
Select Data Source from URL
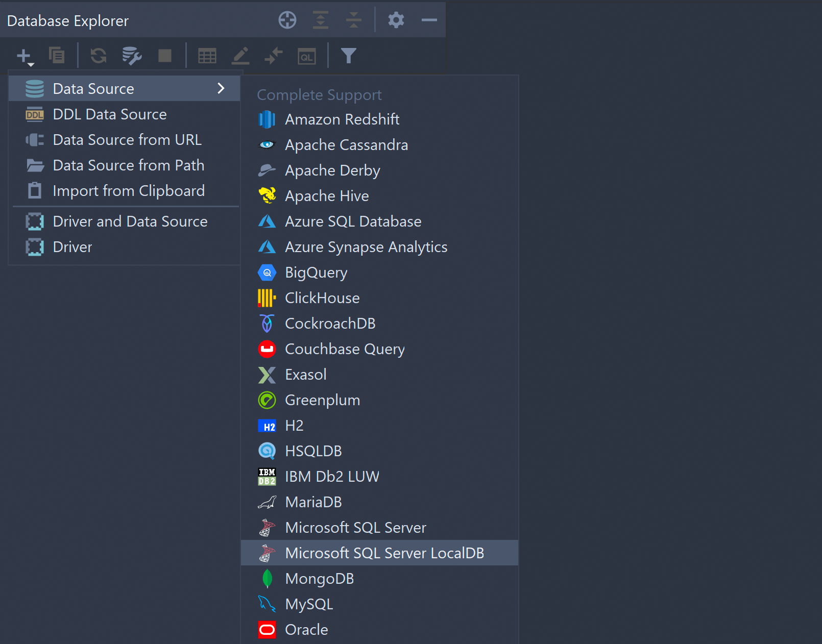[127, 140]
